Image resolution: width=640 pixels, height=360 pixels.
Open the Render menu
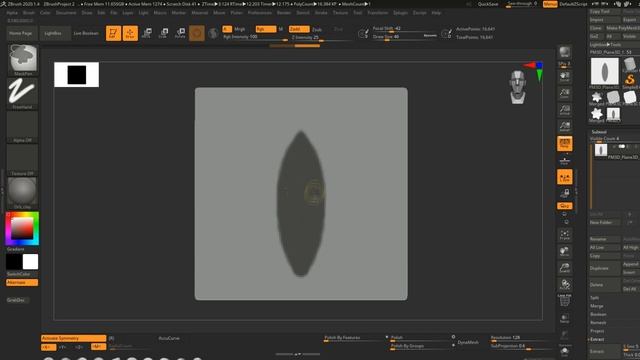click(x=284, y=13)
